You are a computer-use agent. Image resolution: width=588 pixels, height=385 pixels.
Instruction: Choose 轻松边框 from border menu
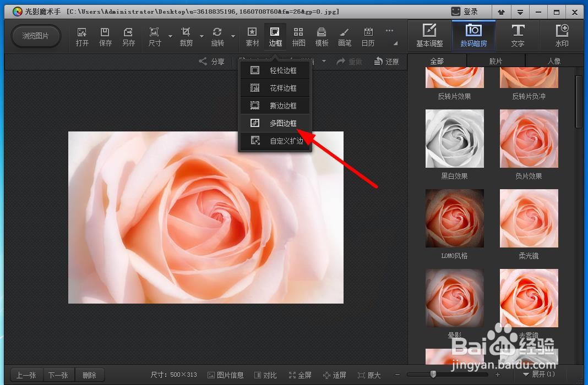coord(275,70)
